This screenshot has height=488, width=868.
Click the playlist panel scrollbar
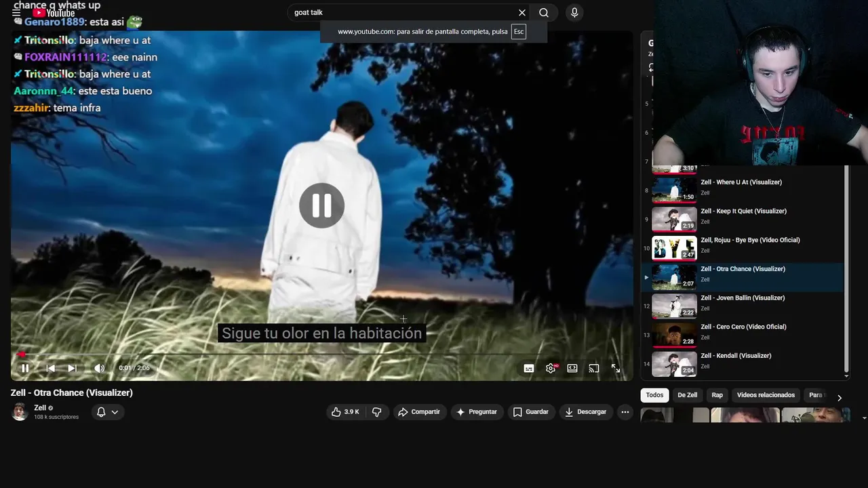tap(846, 270)
